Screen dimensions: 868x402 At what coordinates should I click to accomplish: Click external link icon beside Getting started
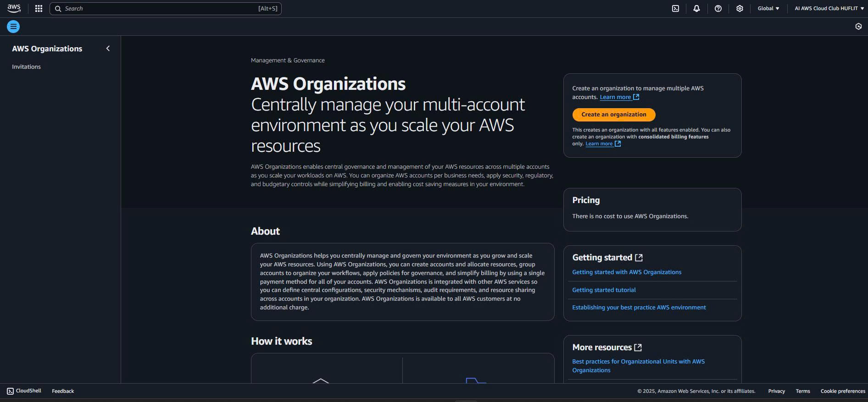coord(639,258)
